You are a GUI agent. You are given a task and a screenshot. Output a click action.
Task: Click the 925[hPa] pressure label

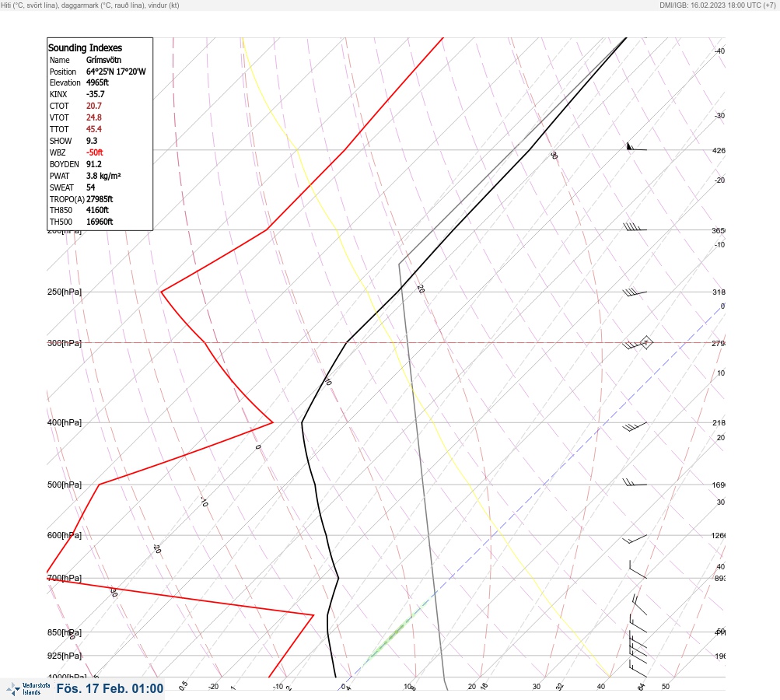click(65, 656)
